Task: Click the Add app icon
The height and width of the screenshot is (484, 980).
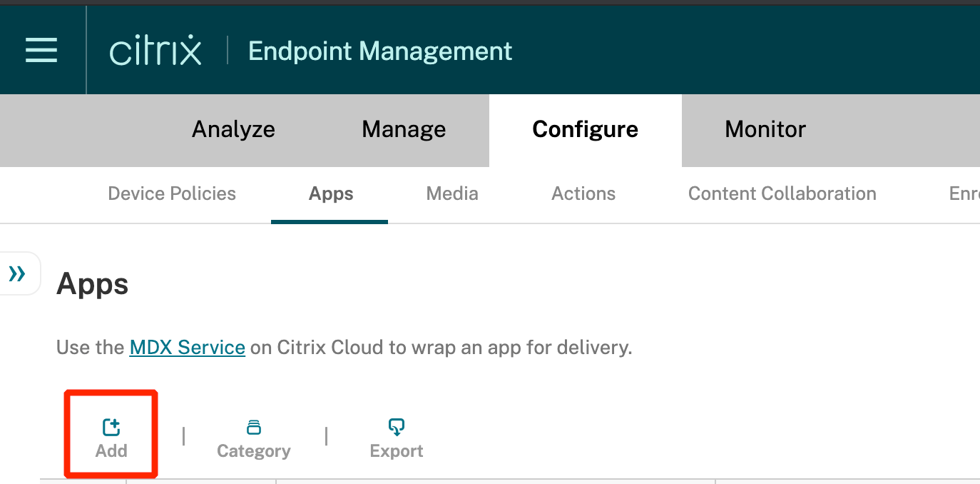Action: coord(111,428)
